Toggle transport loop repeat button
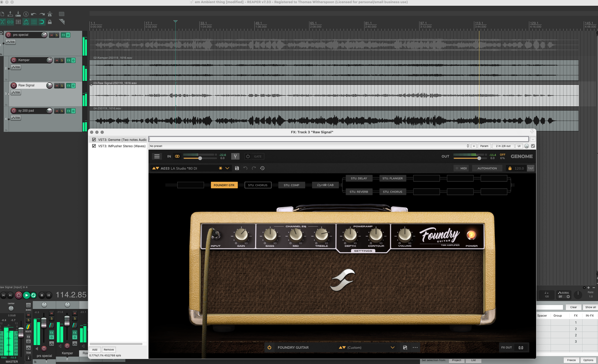598x364 pixels. click(x=33, y=295)
